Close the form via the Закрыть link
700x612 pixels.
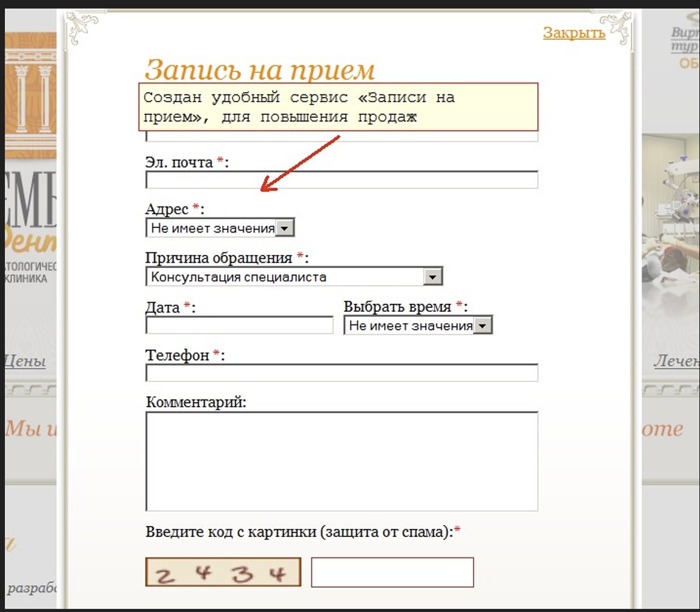pyautogui.click(x=573, y=33)
